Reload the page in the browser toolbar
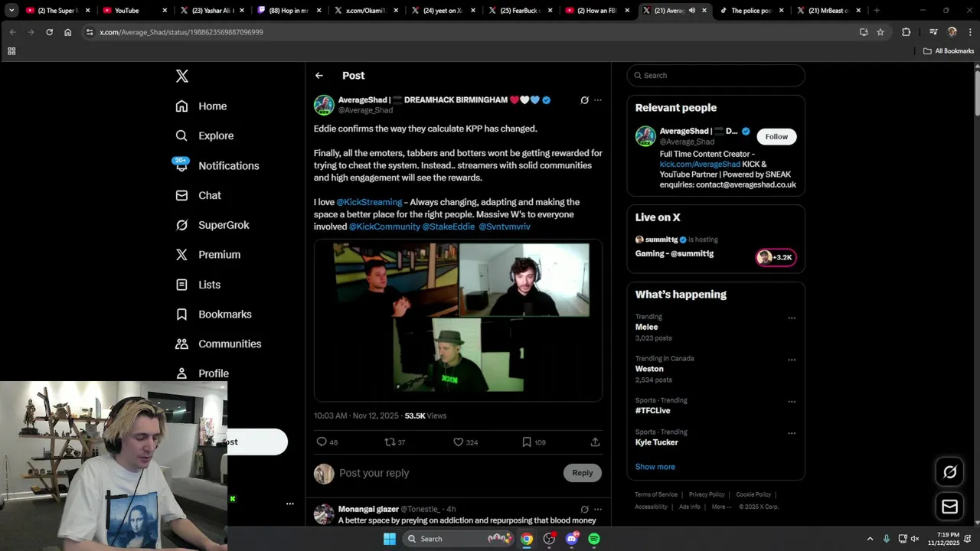The height and width of the screenshot is (551, 980). (49, 32)
